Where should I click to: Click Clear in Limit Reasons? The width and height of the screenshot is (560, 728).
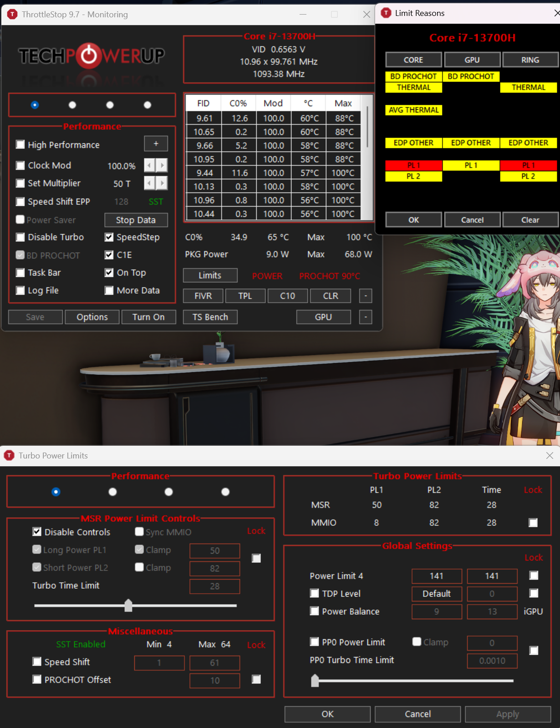click(530, 220)
